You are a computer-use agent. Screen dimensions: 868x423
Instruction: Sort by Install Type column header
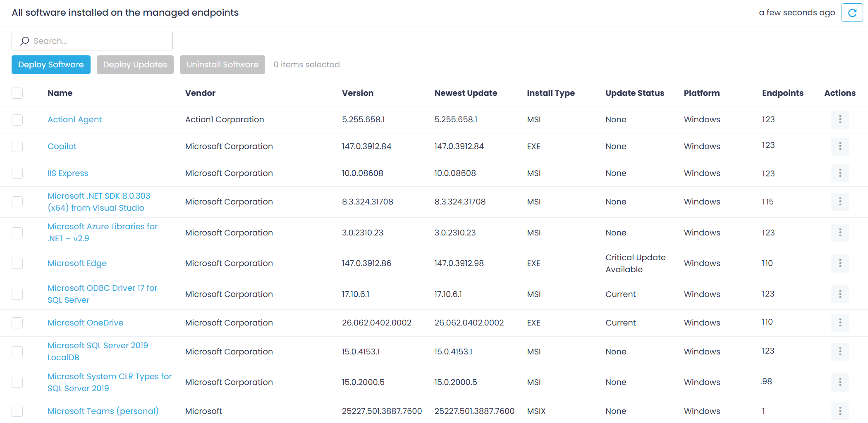551,93
